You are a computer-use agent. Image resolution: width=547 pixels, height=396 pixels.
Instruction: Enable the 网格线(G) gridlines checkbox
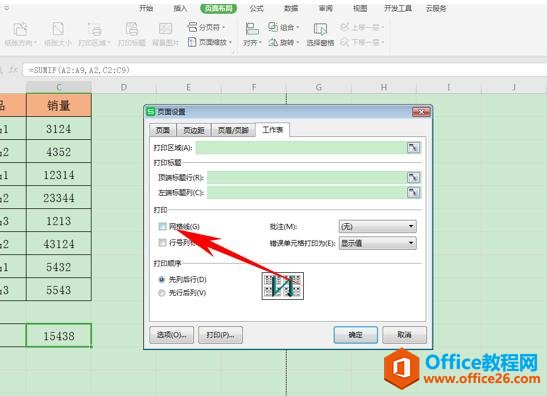pos(163,226)
